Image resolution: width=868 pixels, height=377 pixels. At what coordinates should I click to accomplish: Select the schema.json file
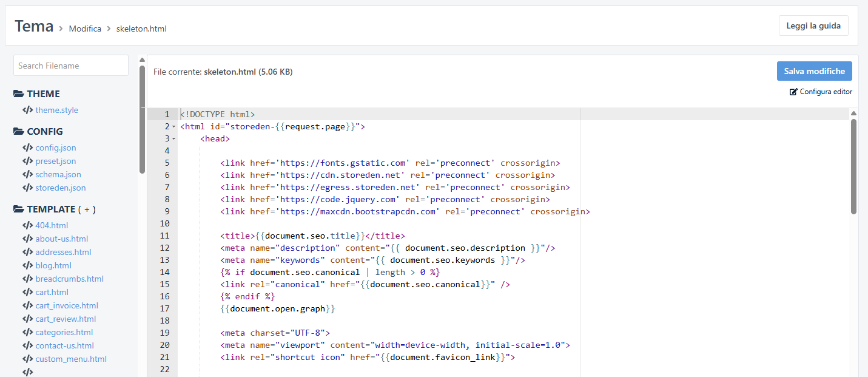58,175
